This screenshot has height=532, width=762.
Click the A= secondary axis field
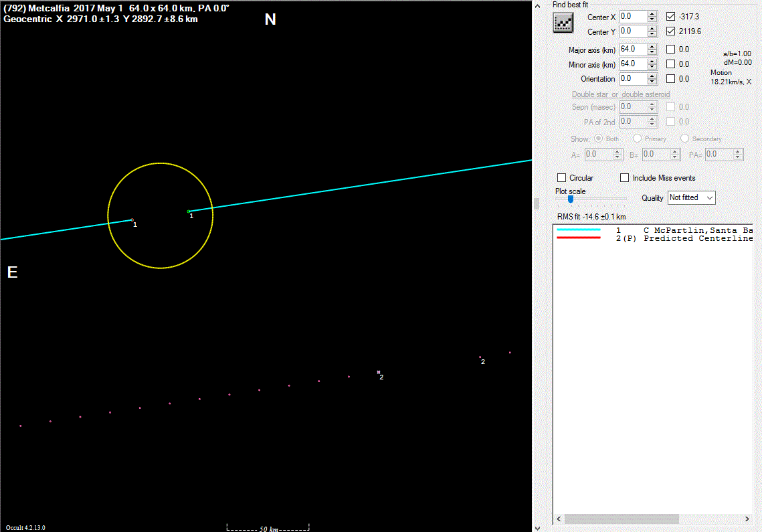(x=598, y=154)
